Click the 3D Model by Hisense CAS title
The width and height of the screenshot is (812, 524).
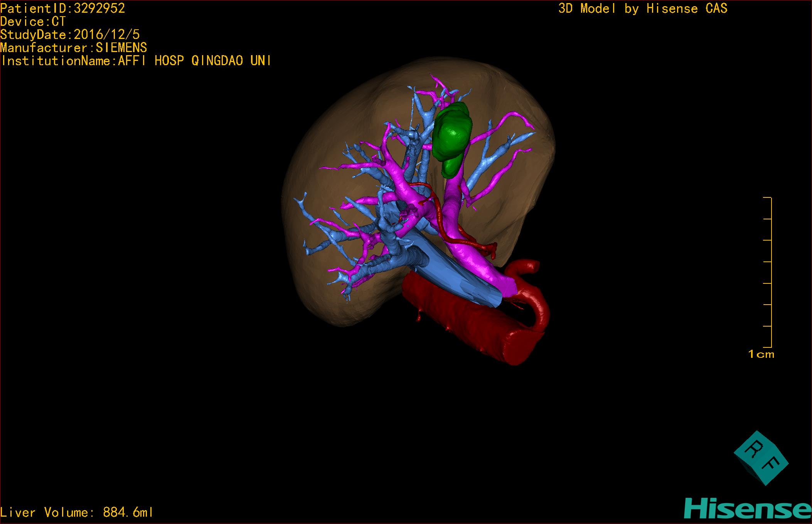tap(643, 8)
